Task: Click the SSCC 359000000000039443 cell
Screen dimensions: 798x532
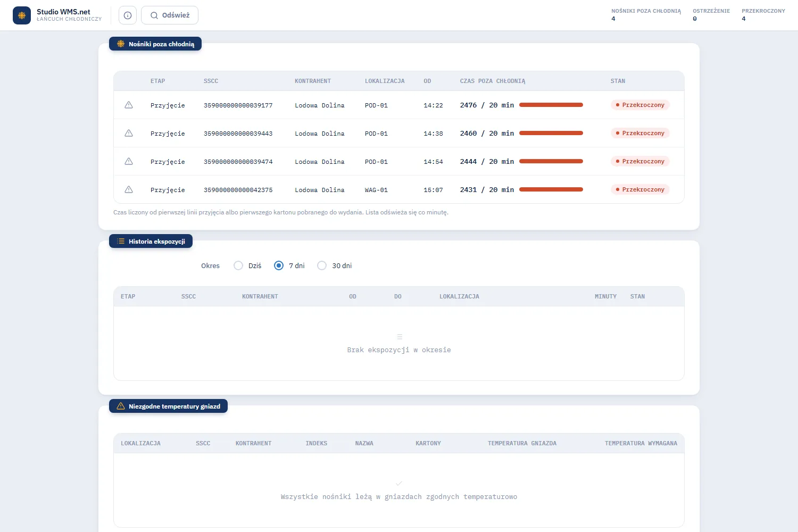Action: click(238, 134)
